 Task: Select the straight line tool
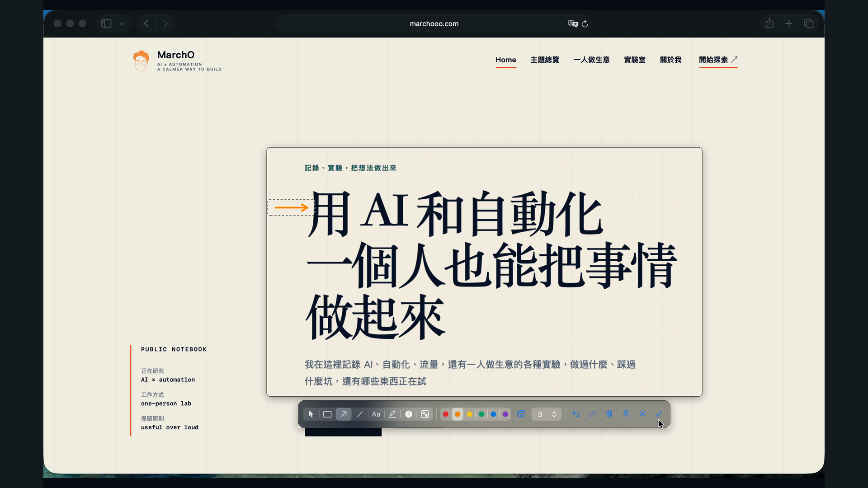(360, 414)
